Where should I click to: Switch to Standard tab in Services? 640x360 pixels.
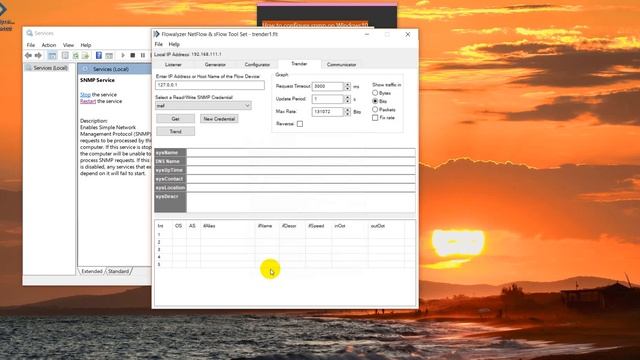pos(118,271)
